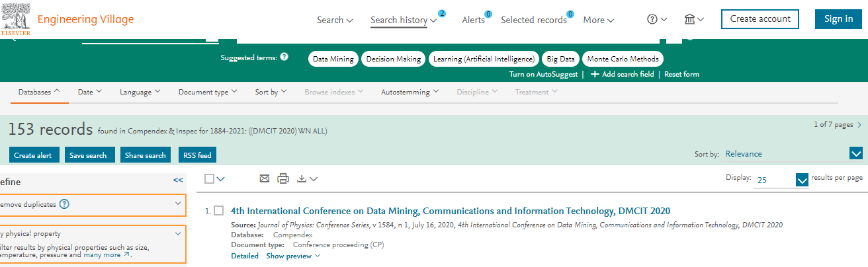Open the help question mark menu
Image resolution: width=868 pixels, height=267 pixels.
(657, 20)
